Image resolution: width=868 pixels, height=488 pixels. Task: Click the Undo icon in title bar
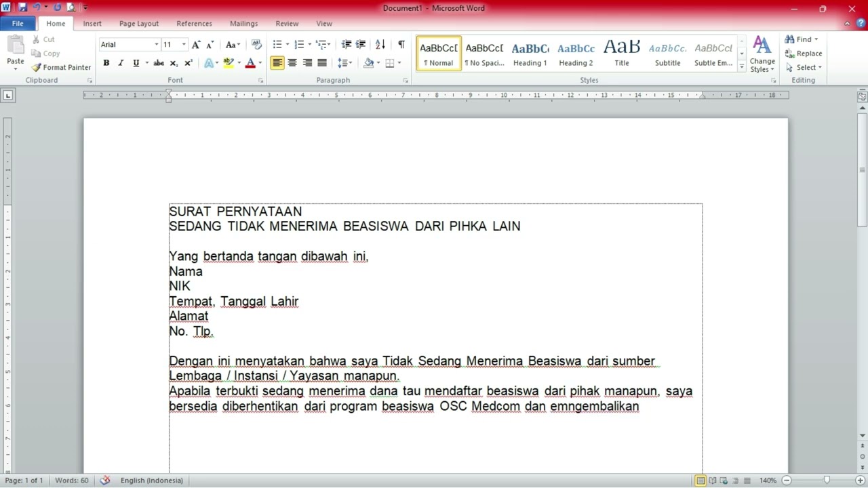37,7
